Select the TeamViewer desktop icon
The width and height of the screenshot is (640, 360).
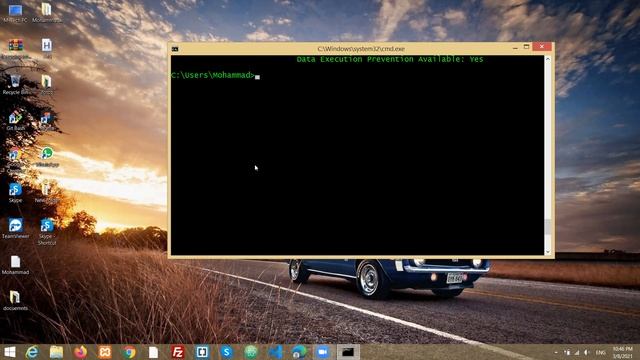[x=16, y=228]
